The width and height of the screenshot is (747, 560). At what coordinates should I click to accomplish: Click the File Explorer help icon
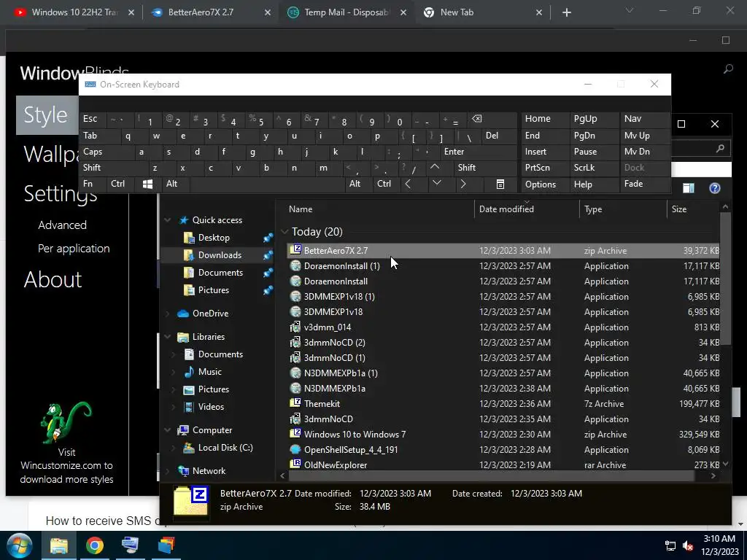(x=715, y=188)
